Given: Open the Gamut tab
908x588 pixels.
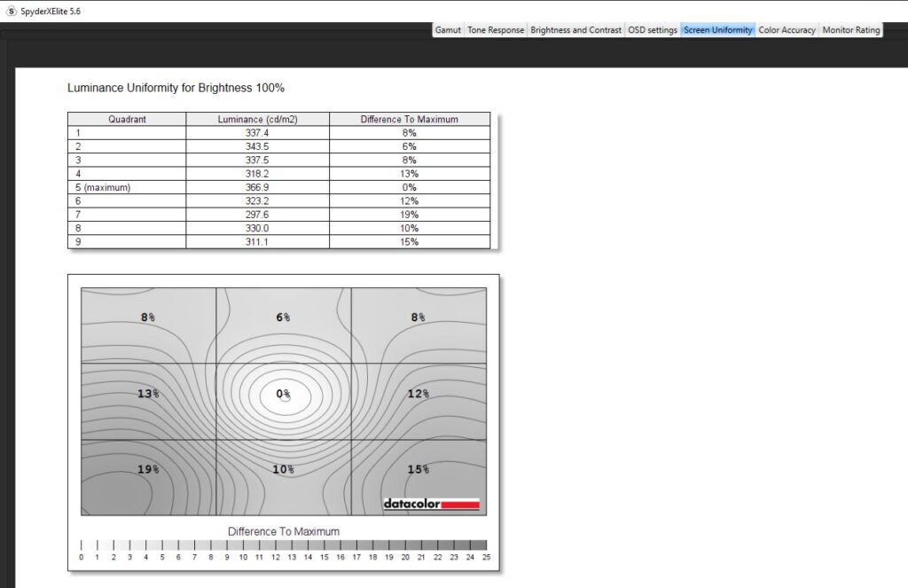Looking at the screenshot, I should click(x=448, y=30).
